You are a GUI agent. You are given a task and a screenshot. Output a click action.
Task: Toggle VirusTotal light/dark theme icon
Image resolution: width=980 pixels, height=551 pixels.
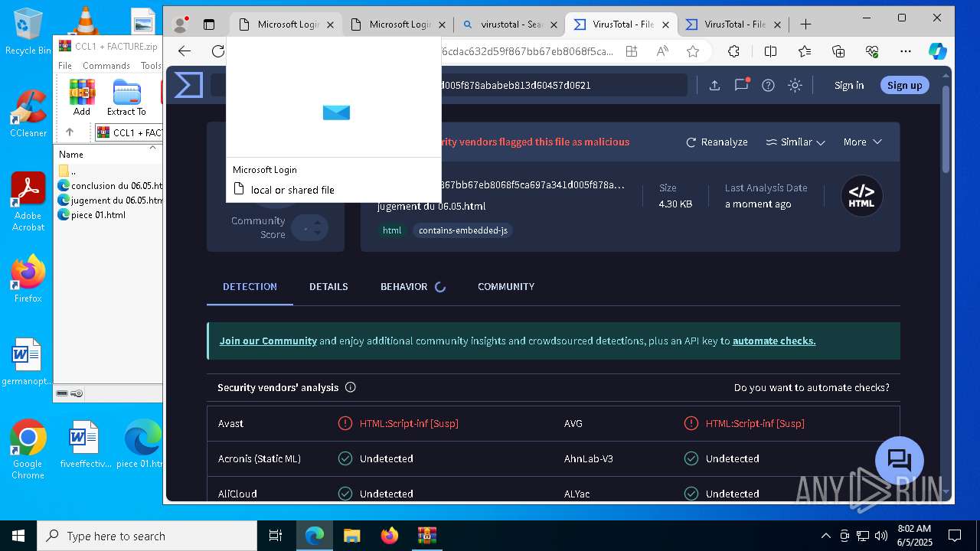pos(795,85)
